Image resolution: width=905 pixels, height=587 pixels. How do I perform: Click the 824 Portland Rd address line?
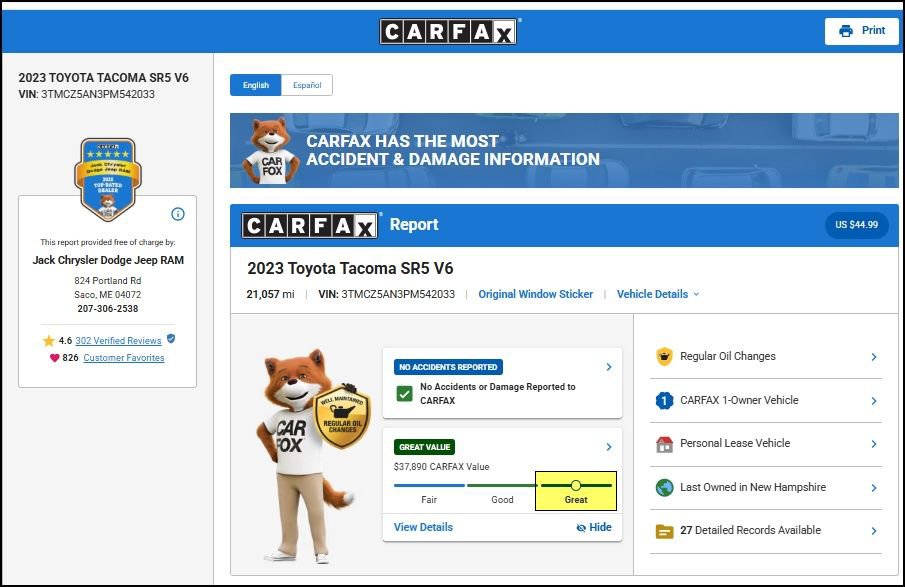(x=108, y=281)
